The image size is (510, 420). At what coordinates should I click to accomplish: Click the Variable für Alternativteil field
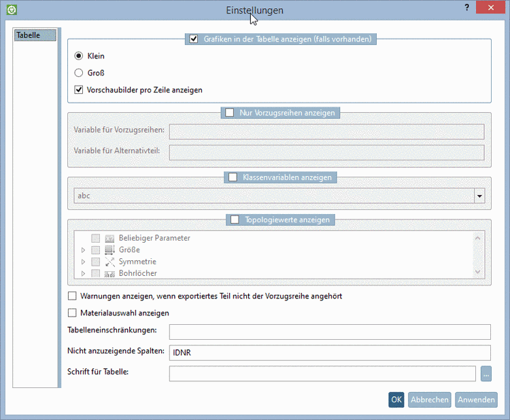click(327, 152)
